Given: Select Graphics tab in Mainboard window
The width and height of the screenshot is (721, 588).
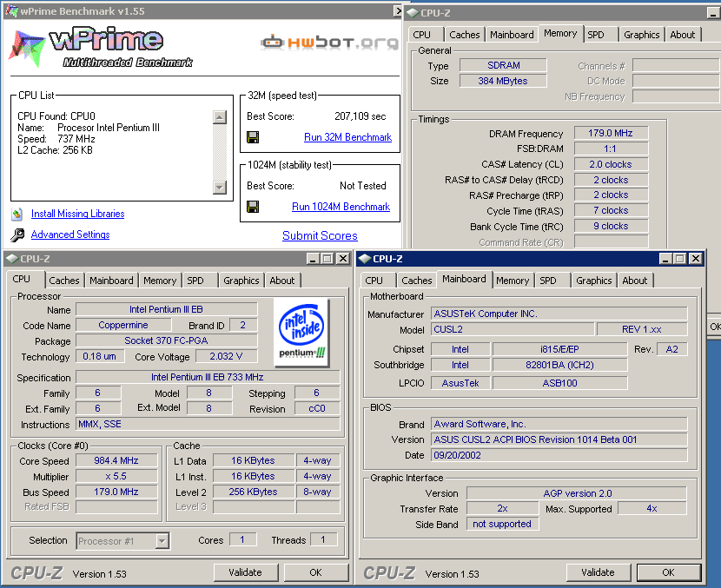Looking at the screenshot, I should point(594,281).
